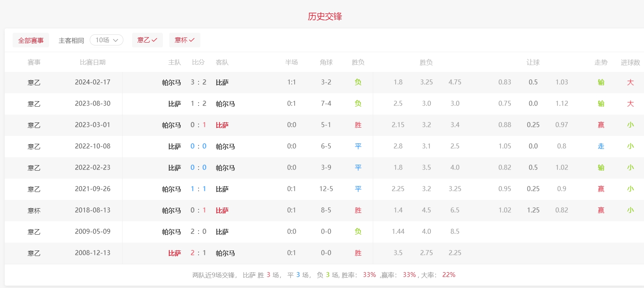Click the 小 goals indicator in 2022-02-23 row
This screenshot has width=644, height=288.
point(630,168)
